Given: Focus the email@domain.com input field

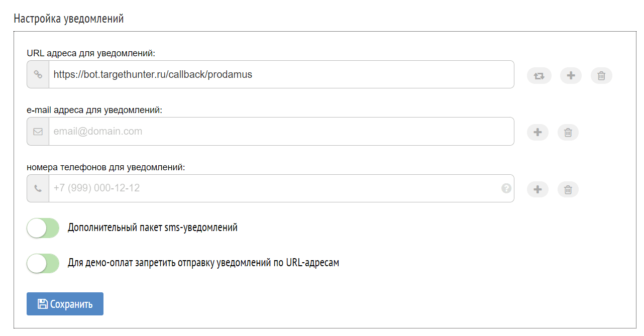Looking at the screenshot, I should 281,132.
